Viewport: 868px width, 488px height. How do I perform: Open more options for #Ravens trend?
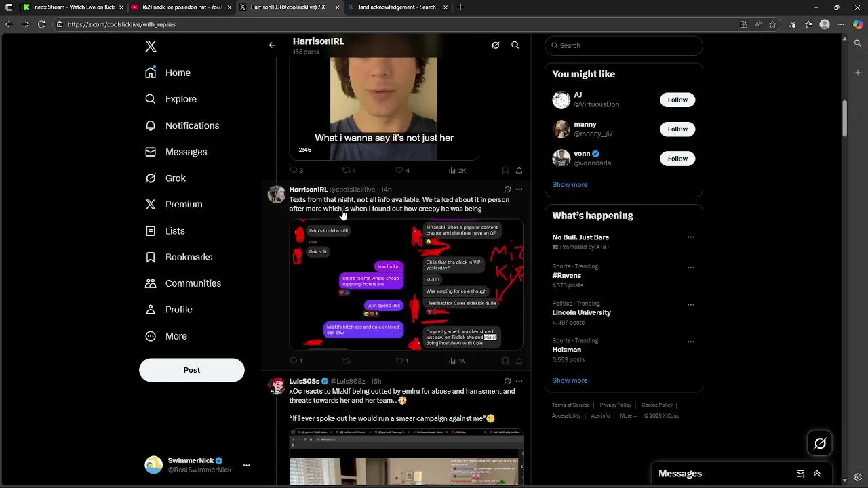[691, 268]
